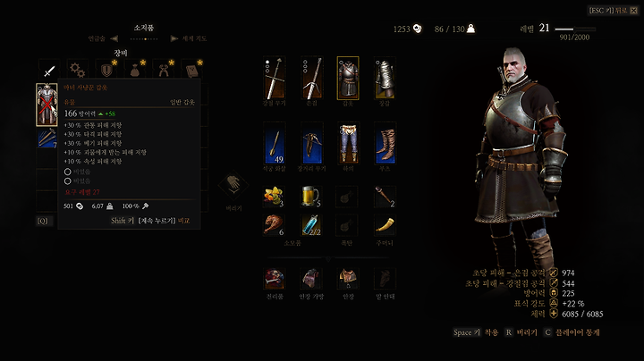Select the weapons and armor sword tab
The image size is (644, 361).
49,70
